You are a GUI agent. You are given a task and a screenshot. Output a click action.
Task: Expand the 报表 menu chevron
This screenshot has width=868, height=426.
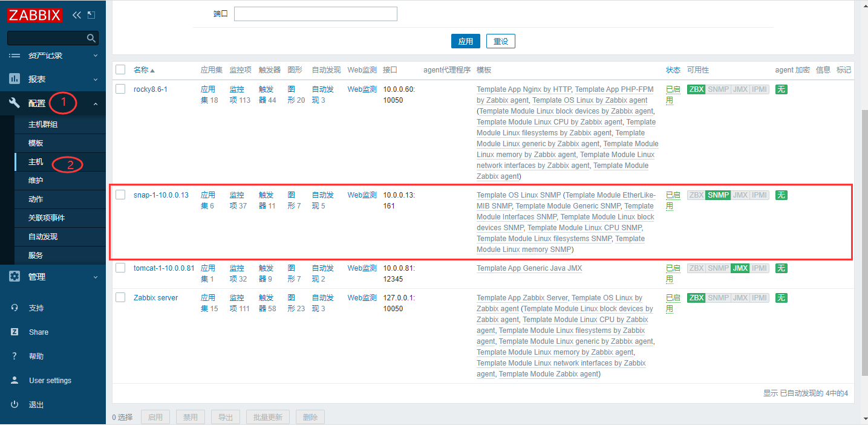point(95,79)
